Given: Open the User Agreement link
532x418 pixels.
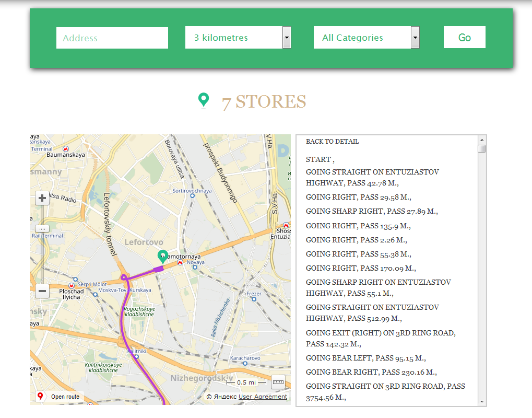Looking at the screenshot, I should tap(263, 397).
